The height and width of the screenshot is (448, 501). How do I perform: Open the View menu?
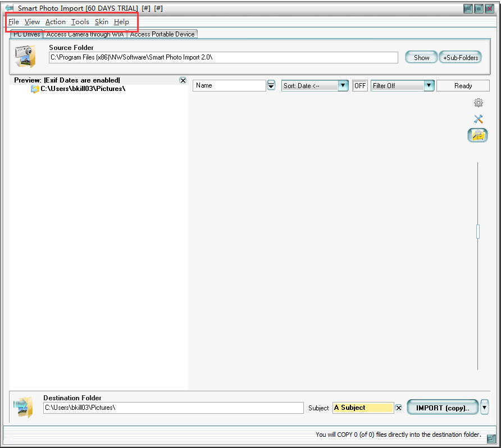32,22
